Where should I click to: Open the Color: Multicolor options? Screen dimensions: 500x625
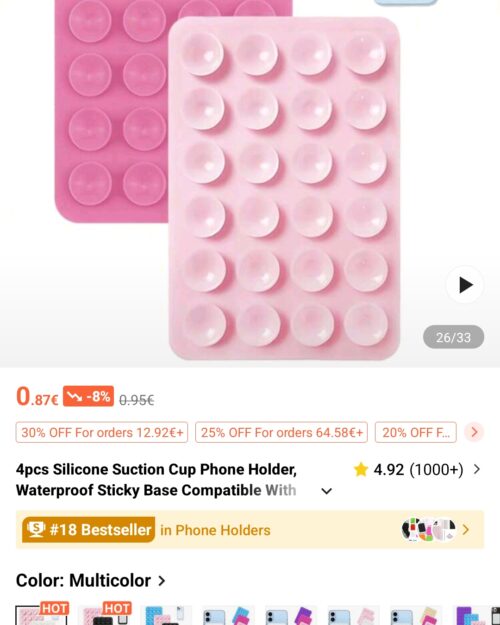(91, 580)
